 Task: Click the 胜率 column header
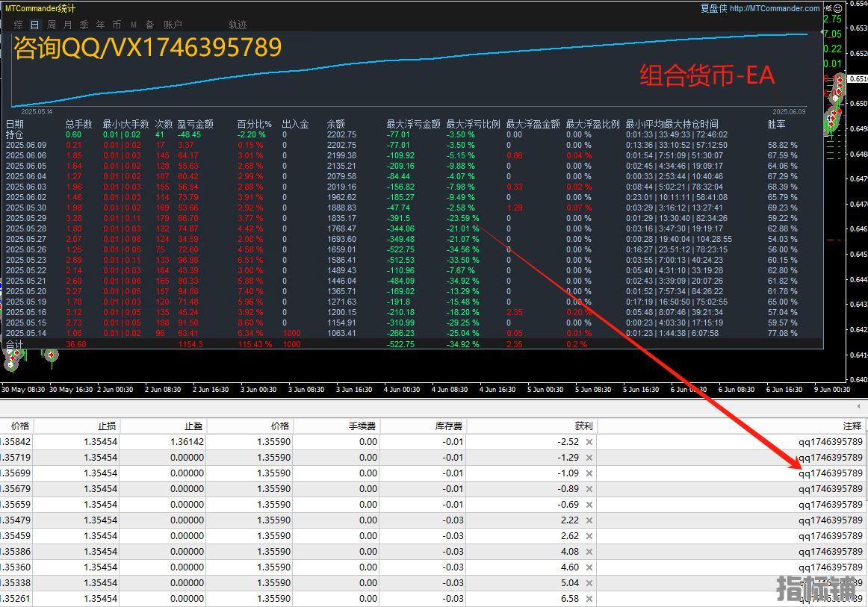click(776, 125)
